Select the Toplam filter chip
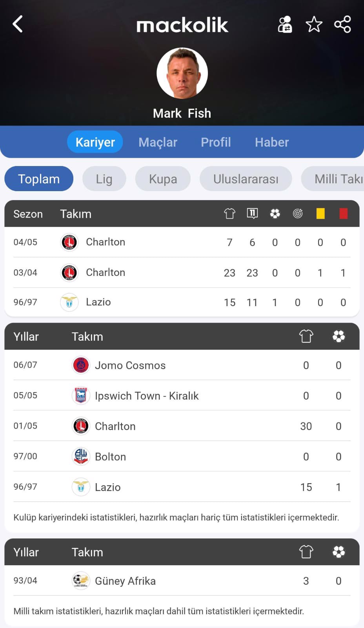 [x=39, y=179]
